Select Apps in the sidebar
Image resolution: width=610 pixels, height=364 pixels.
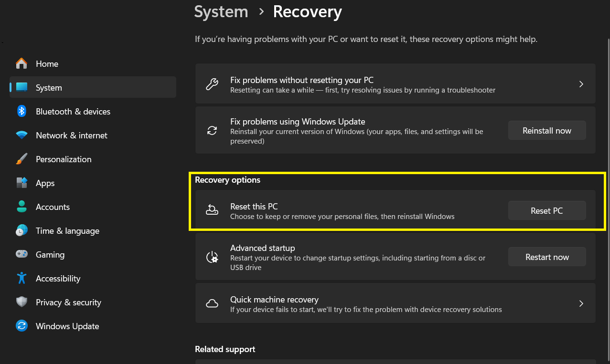93,183
